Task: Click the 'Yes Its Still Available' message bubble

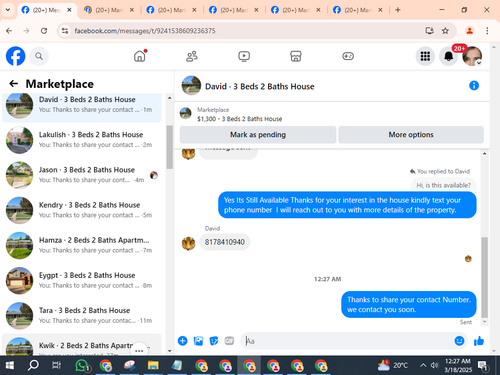Action: coord(347,205)
